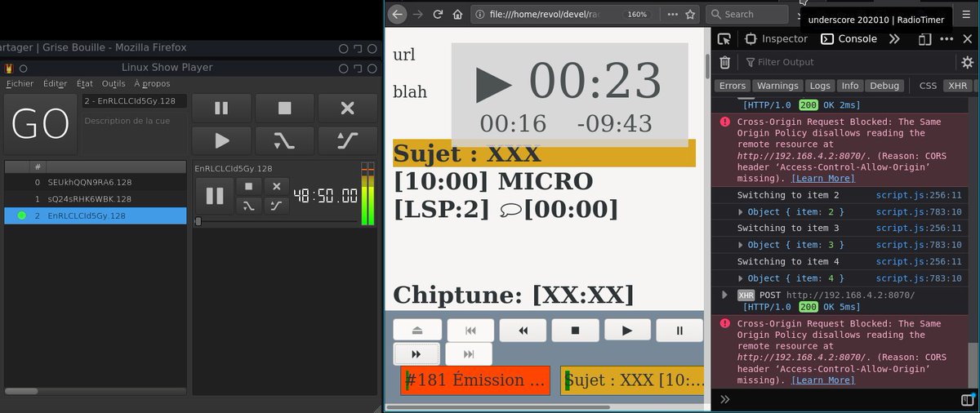Image resolution: width=980 pixels, height=413 pixels.
Task: Open Learn More link in last CORS error
Action: pyautogui.click(x=822, y=380)
